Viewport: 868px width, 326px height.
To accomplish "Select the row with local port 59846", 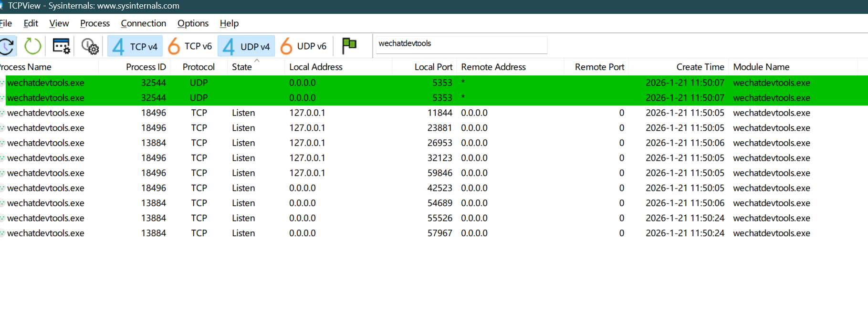I will [x=434, y=173].
